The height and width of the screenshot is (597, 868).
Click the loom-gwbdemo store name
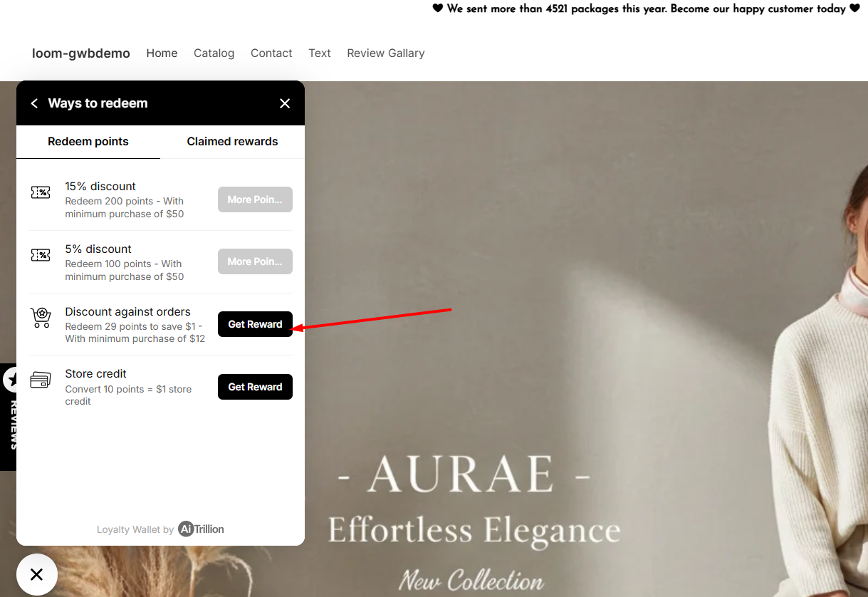(81, 53)
